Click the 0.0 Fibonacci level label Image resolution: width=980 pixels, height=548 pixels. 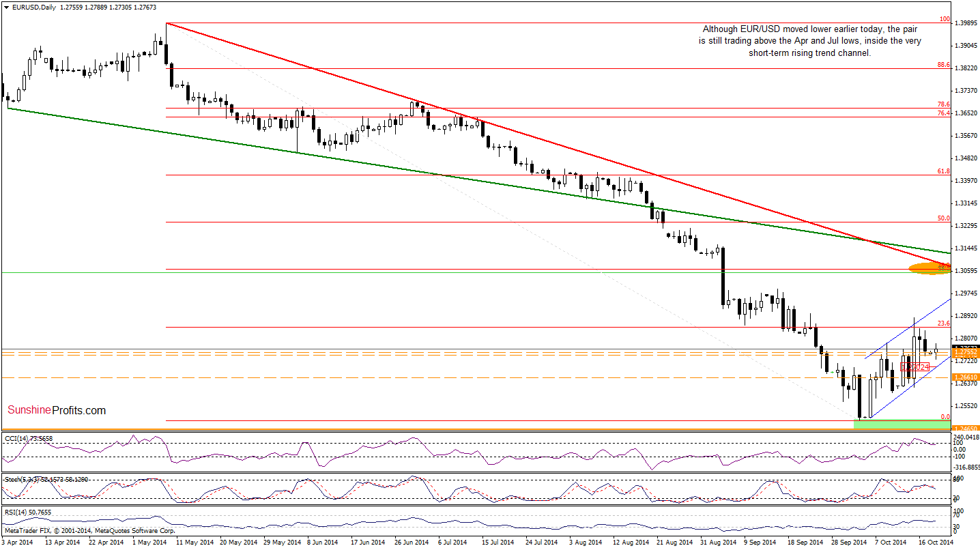[x=945, y=417]
